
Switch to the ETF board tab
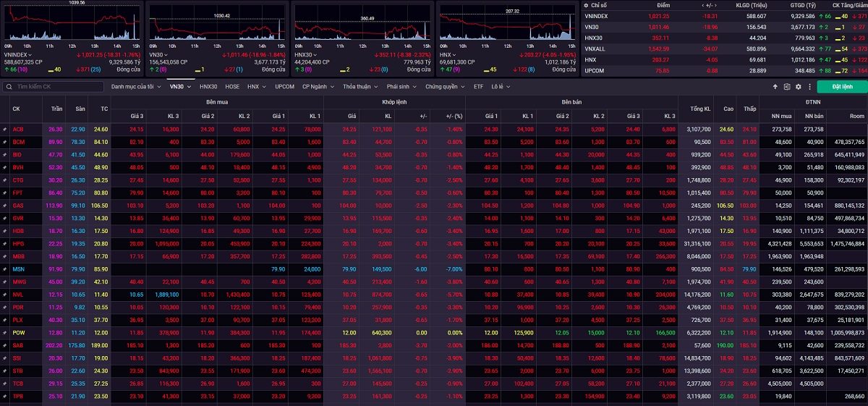click(479, 86)
